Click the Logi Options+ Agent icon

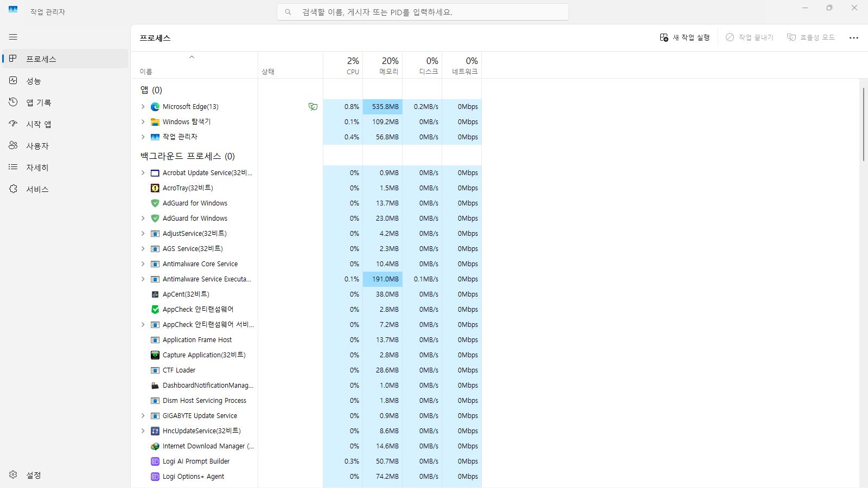pos(155,477)
